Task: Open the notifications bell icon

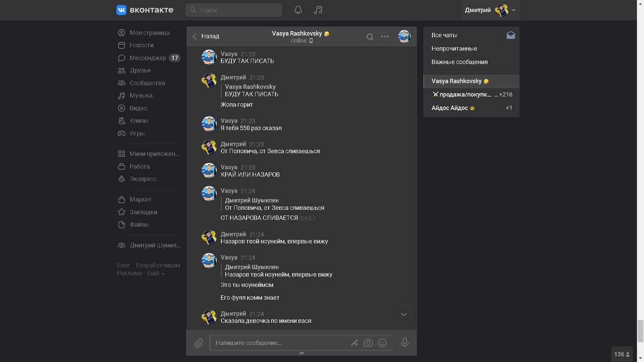Action: [x=298, y=10]
